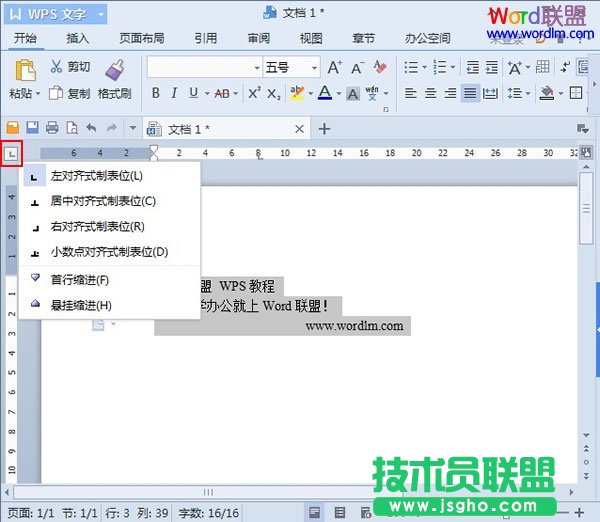
Task: Select 左对齐式制表位(L) menu item
Action: click(x=111, y=176)
